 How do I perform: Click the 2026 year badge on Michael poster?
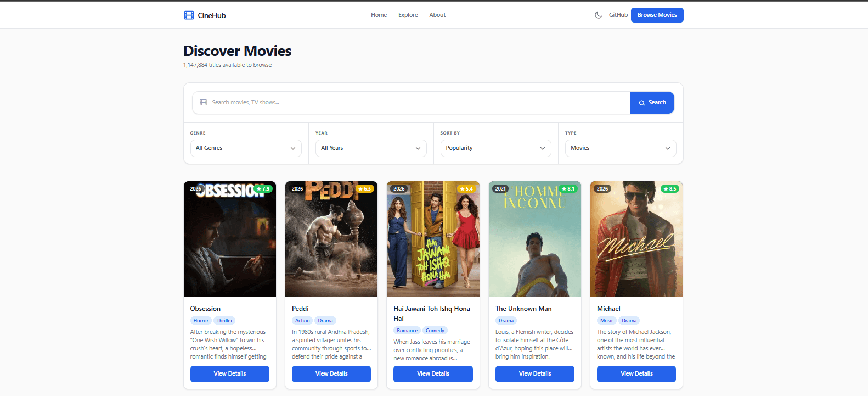click(602, 189)
